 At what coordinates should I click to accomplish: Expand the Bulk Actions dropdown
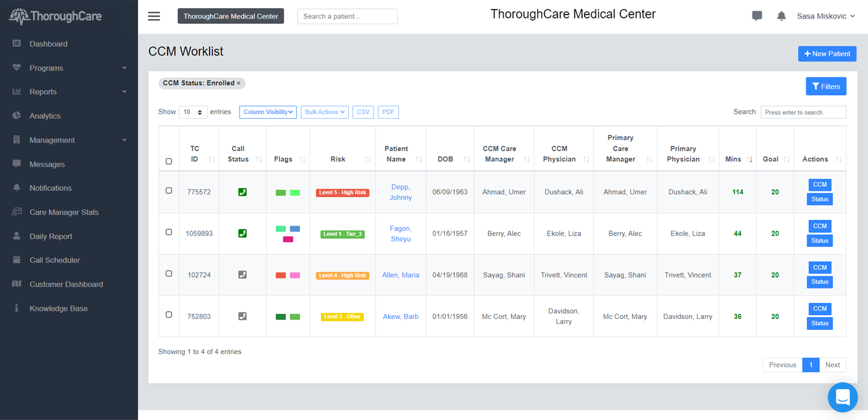324,112
